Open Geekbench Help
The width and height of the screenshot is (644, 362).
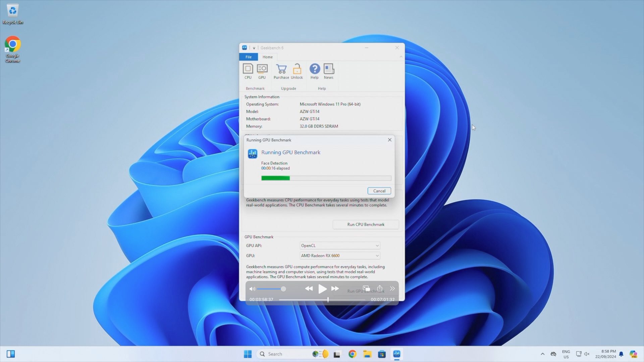[x=314, y=71]
